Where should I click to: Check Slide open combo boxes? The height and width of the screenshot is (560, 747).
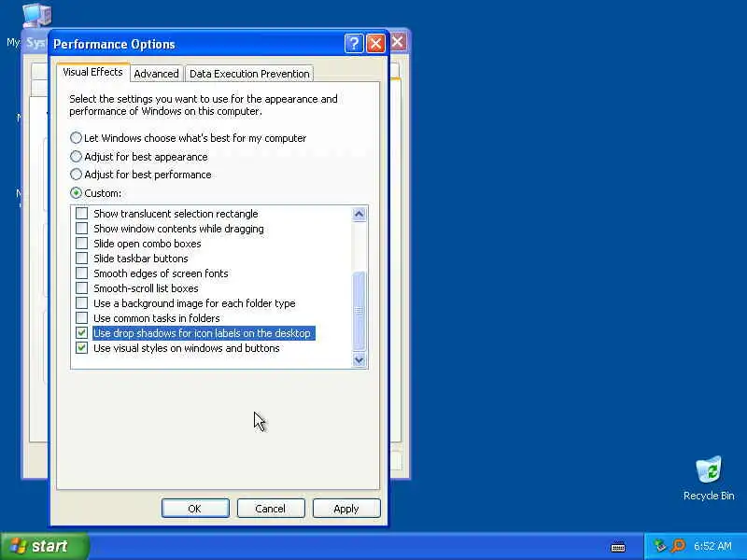tap(82, 244)
